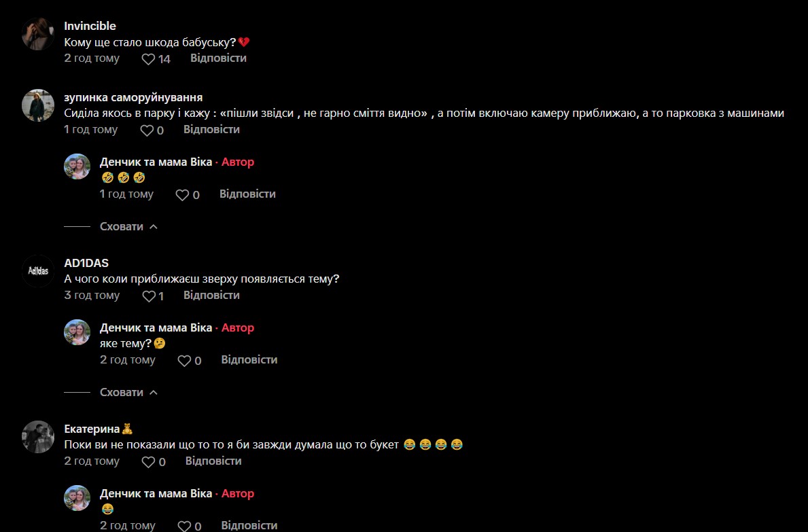Open the AD1DAS profile avatar
Screen dimensions: 808x532
point(38,271)
